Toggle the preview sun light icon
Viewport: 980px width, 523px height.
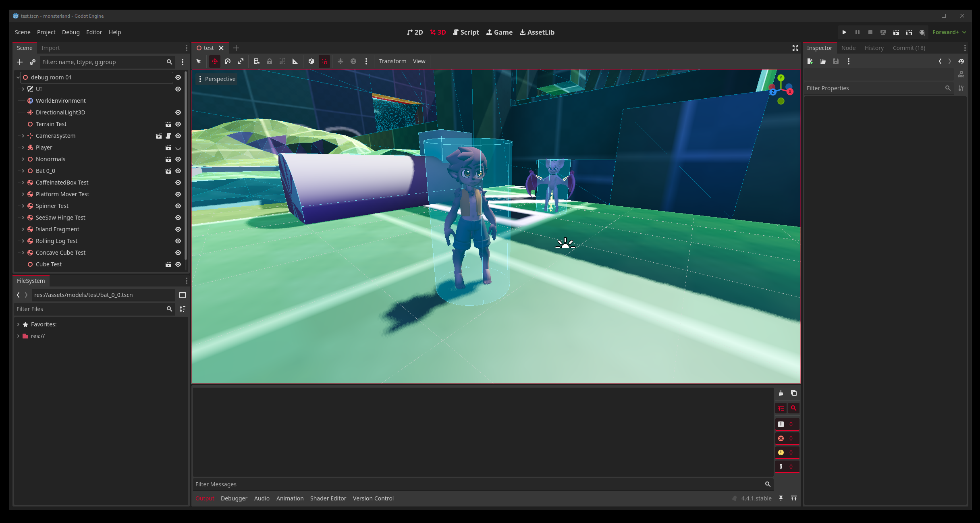pyautogui.click(x=341, y=61)
